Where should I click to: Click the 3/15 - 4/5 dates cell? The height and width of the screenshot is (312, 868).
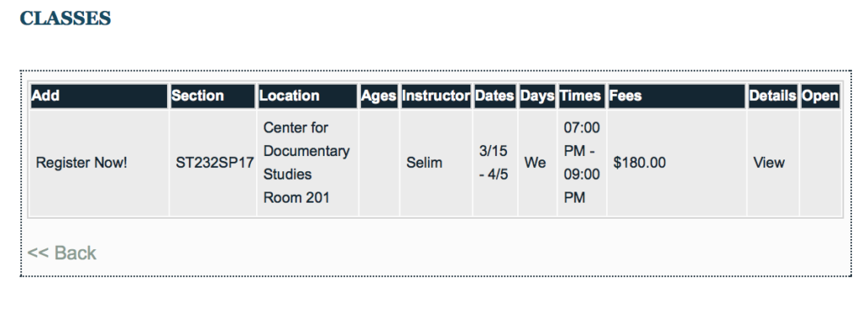click(x=495, y=163)
